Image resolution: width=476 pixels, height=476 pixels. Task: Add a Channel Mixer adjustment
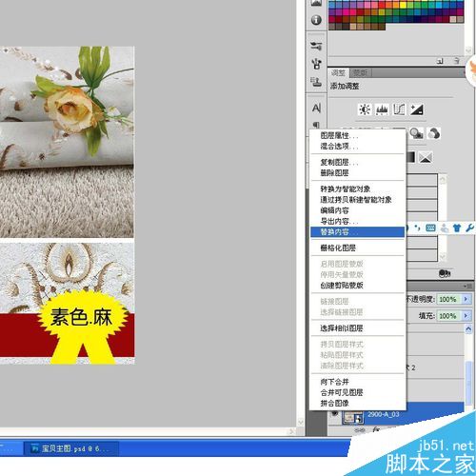pyautogui.click(x=433, y=133)
